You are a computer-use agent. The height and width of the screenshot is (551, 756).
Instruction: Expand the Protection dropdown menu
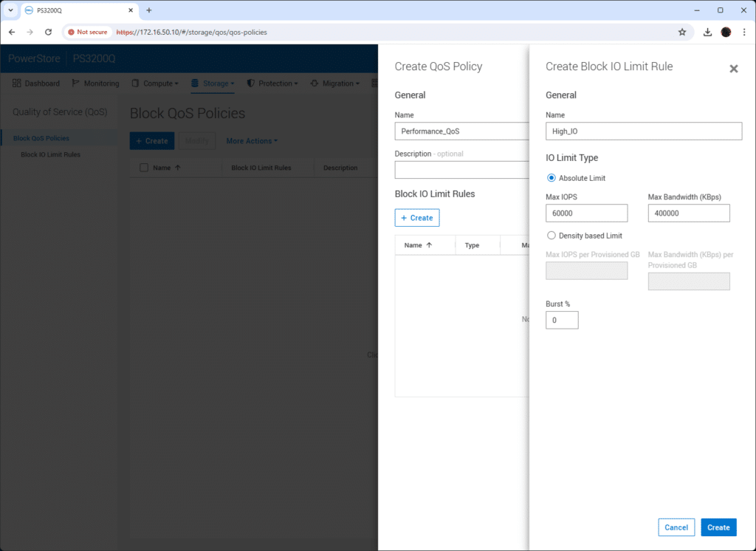click(x=272, y=83)
